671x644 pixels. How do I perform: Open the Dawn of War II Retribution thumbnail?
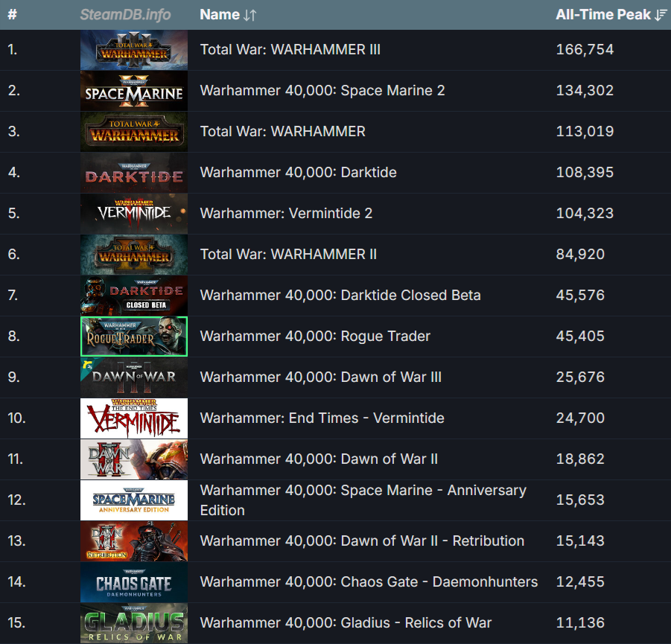[134, 541]
